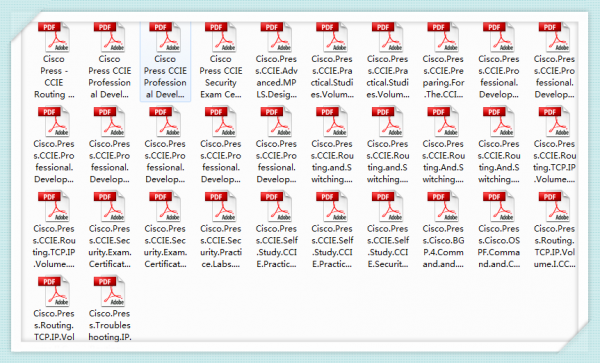Click the Cisco.BGP.4.Command.and... PDF icon
The image size is (600, 363).
click(443, 207)
